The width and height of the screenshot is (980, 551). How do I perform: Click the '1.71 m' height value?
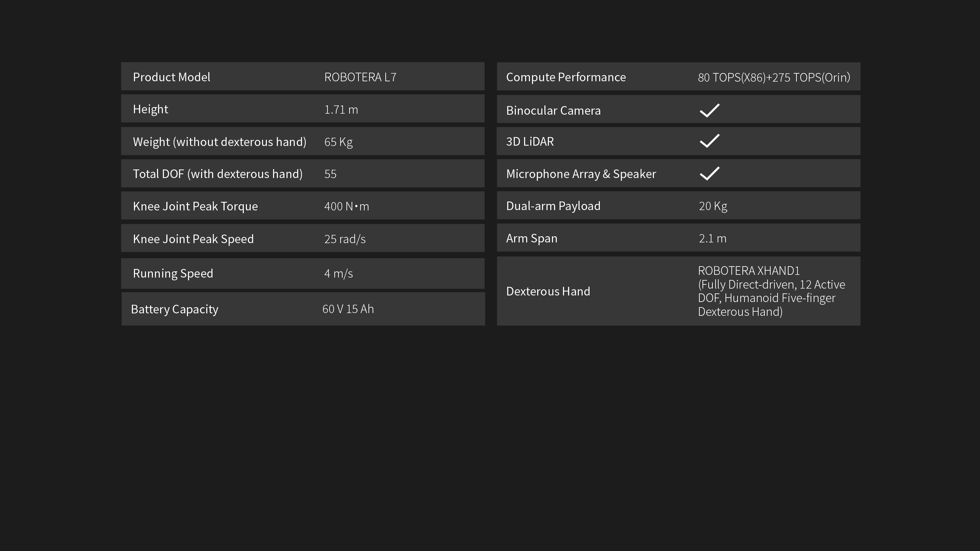click(341, 110)
